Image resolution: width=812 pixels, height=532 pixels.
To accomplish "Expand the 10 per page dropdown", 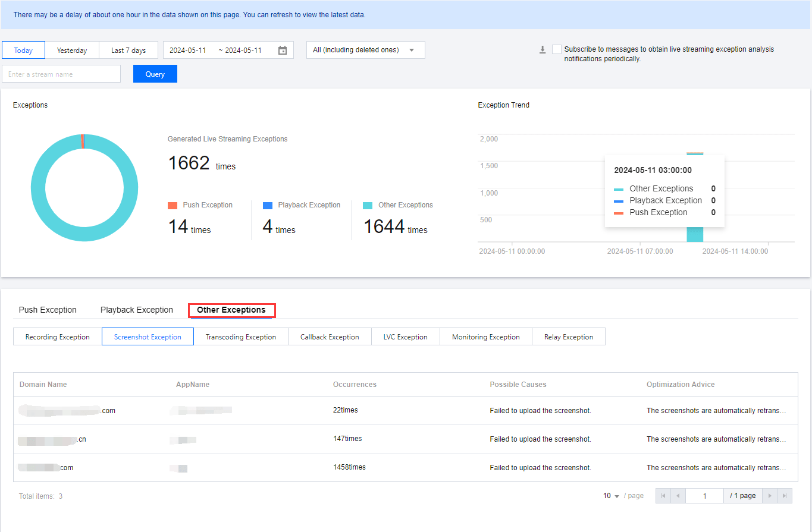I will (611, 496).
